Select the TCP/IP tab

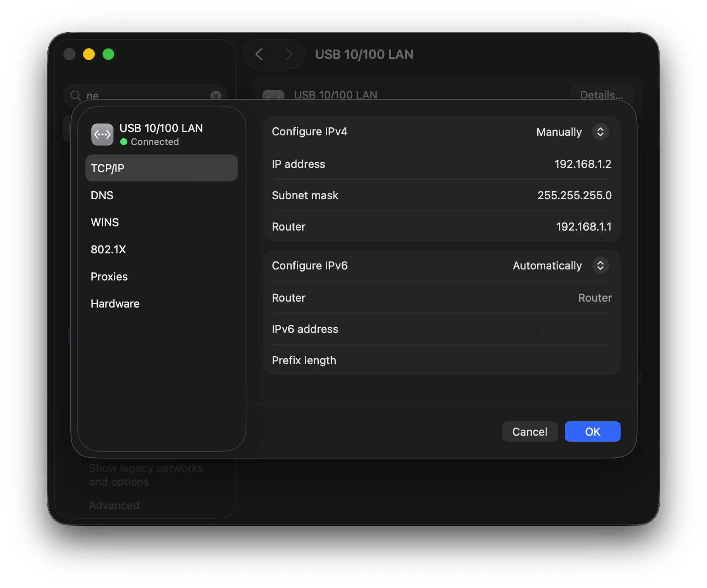point(161,168)
